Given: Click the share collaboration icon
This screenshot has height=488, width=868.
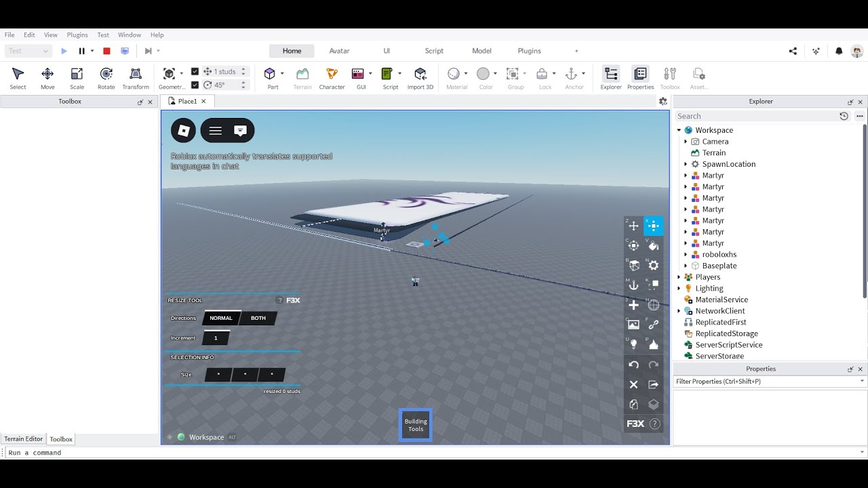Looking at the screenshot, I should tap(793, 51).
